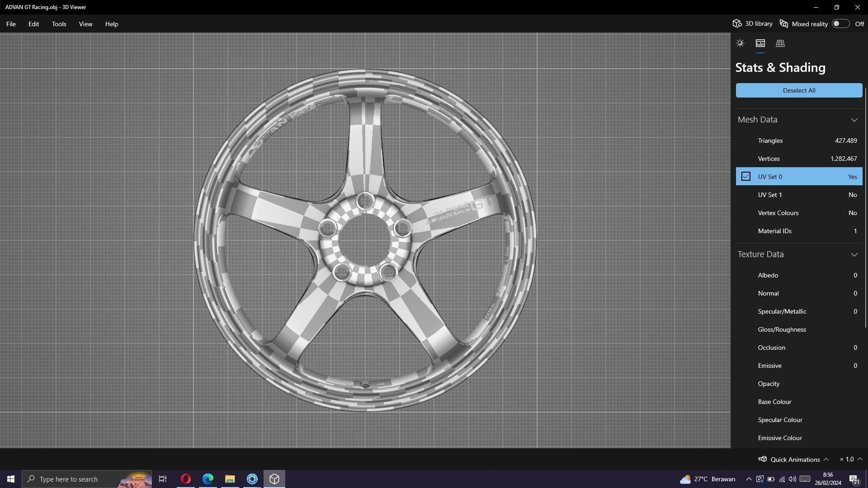Open the 3D library
The image size is (868, 488).
[x=753, y=24]
